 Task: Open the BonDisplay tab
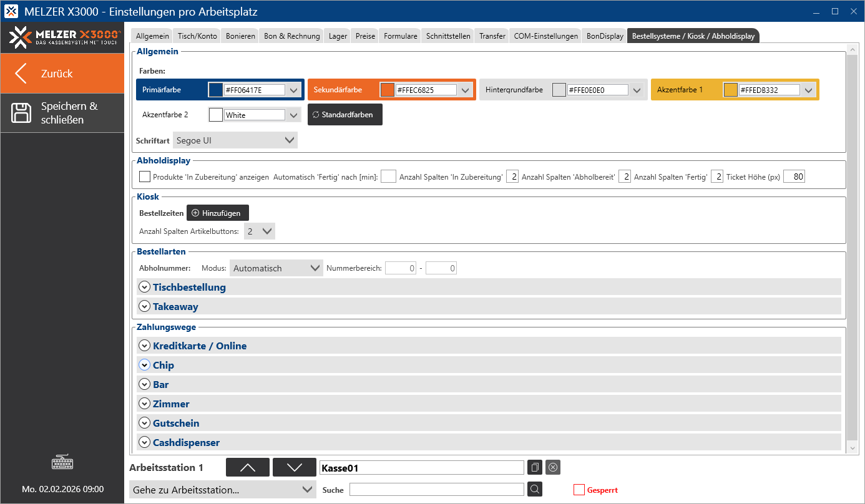[x=605, y=36]
